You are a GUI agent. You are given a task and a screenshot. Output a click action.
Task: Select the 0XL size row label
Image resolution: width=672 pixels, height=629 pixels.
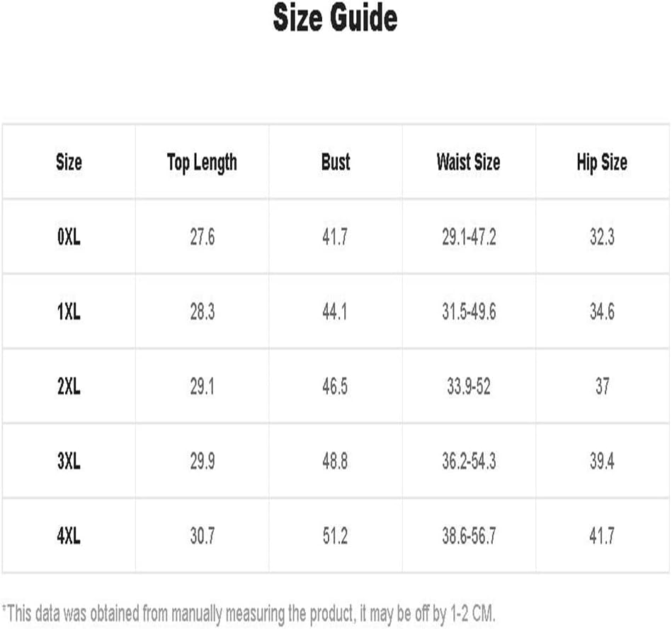(x=69, y=237)
